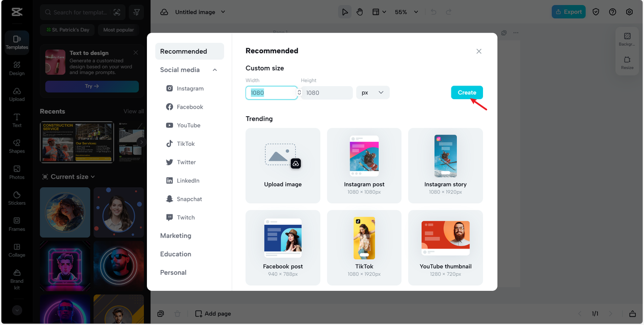Open the 55% zoom dropdown

point(406,12)
